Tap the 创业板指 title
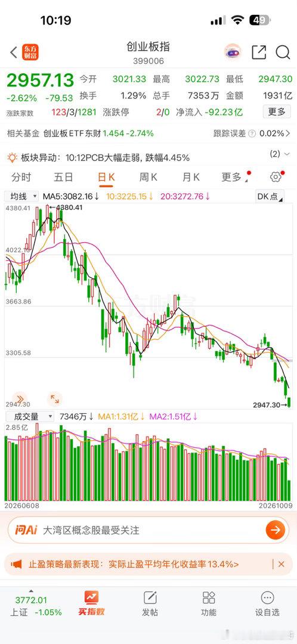The height and width of the screenshot is (644, 297). tap(148, 47)
